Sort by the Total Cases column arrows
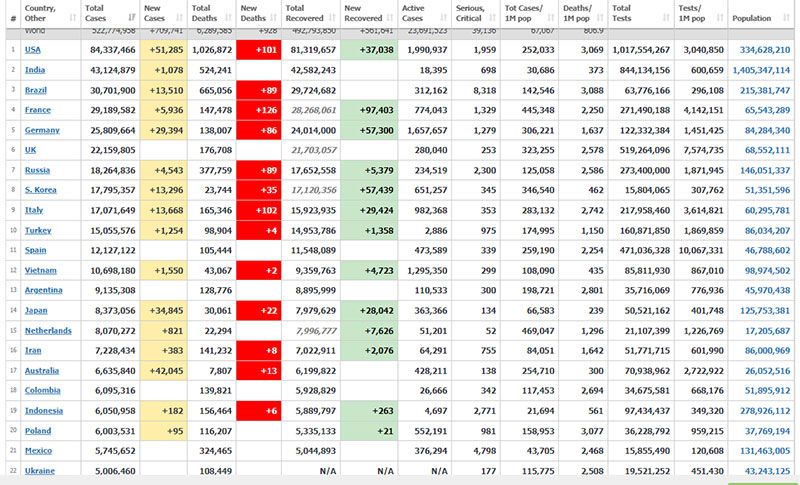 [x=132, y=18]
